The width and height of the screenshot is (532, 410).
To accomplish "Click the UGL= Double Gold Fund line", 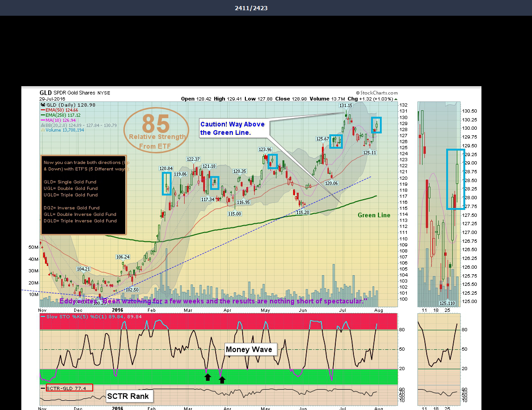I will tap(71, 189).
